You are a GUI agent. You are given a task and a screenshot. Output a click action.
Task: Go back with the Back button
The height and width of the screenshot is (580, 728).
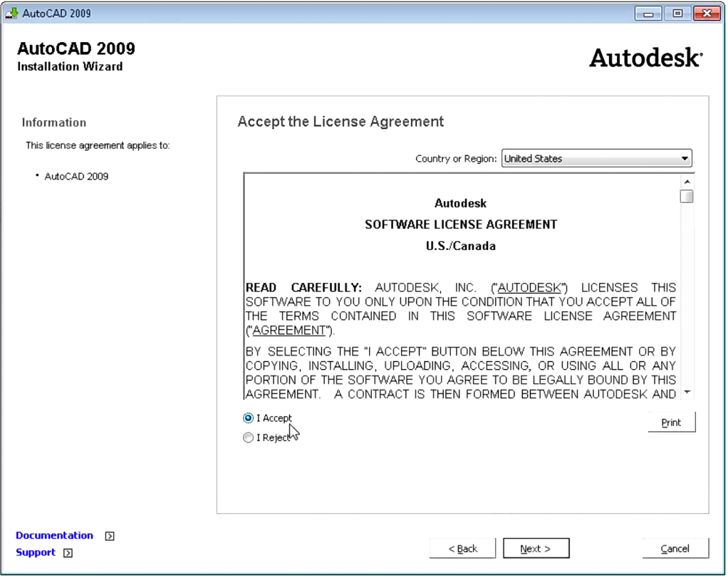tap(462, 549)
